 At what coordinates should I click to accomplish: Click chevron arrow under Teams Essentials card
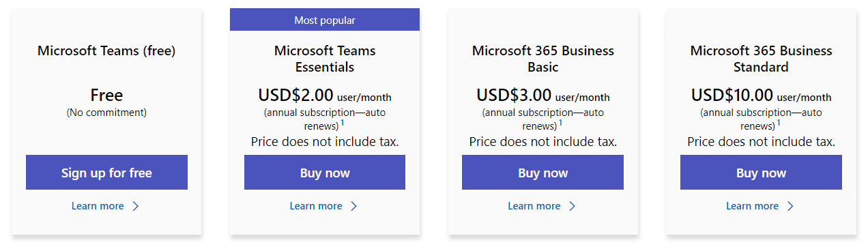click(353, 206)
